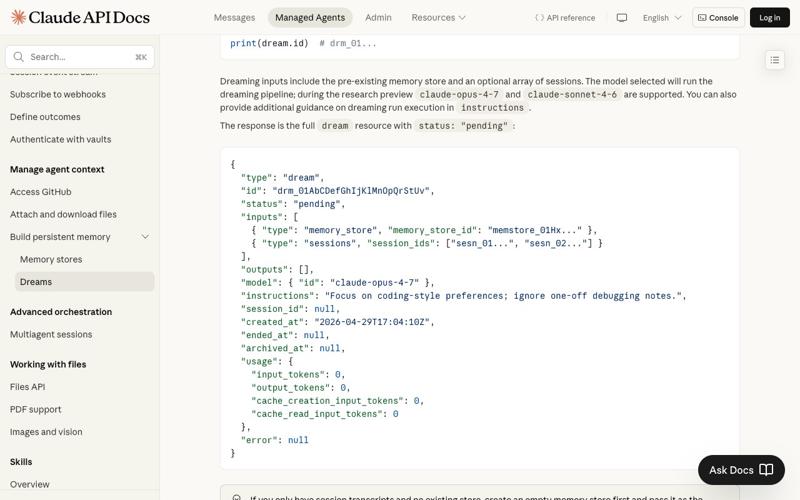Click the "error": null JSON line
This screenshot has height=500, width=800.
click(274, 440)
